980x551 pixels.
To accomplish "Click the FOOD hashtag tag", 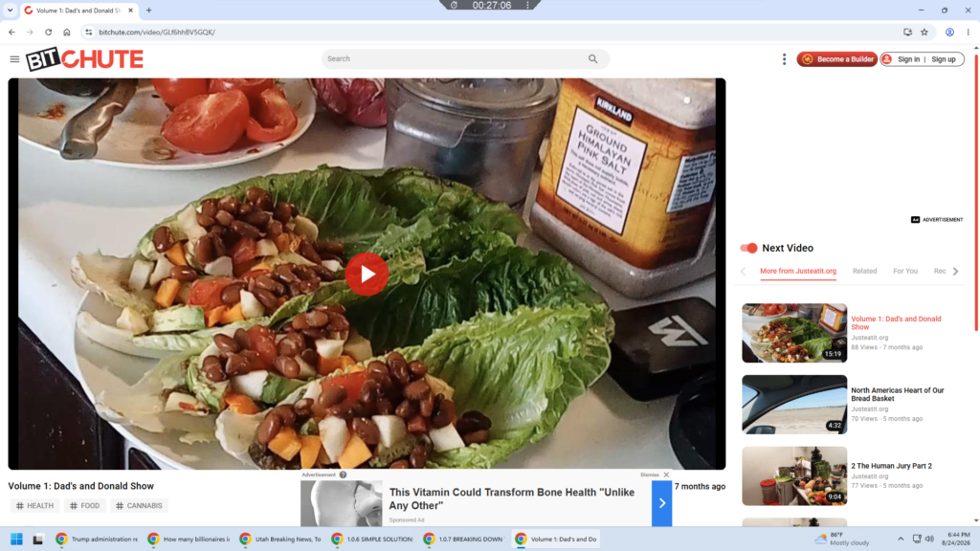I will pos(84,505).
